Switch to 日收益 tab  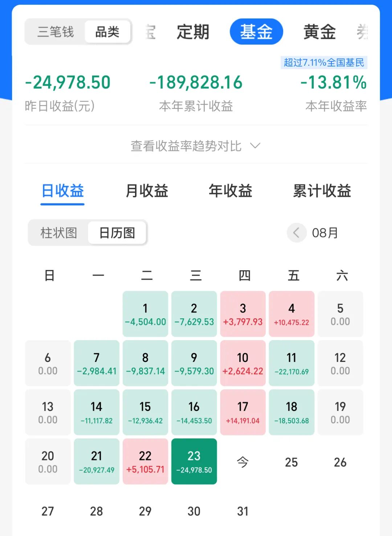click(62, 191)
